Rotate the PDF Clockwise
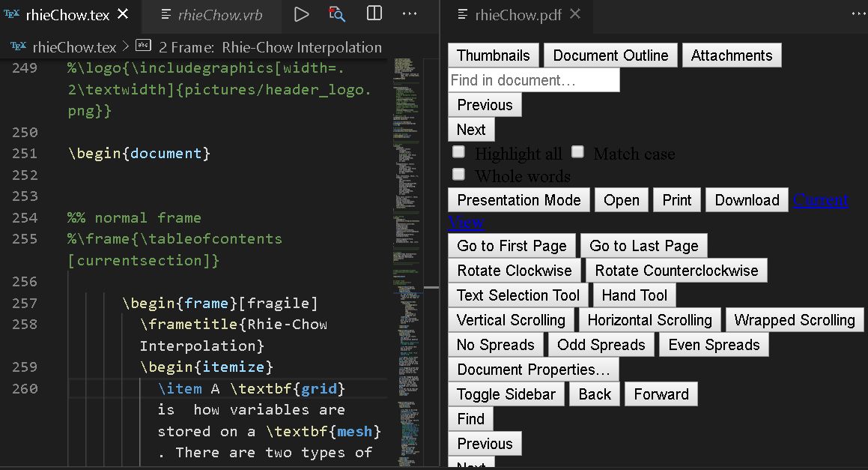This screenshot has height=470, width=868. [x=515, y=271]
